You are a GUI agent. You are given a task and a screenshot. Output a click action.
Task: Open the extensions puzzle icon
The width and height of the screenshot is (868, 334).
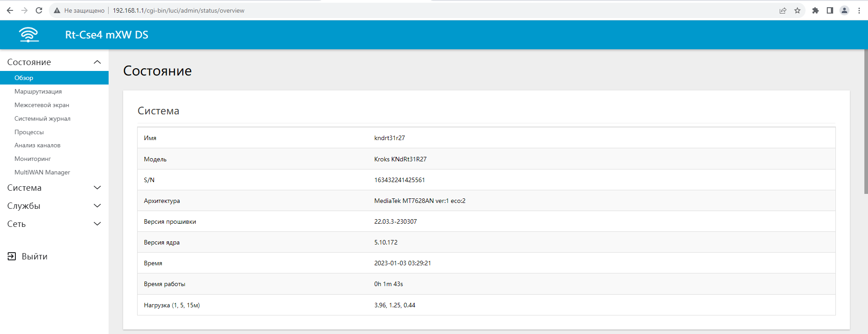(x=816, y=10)
